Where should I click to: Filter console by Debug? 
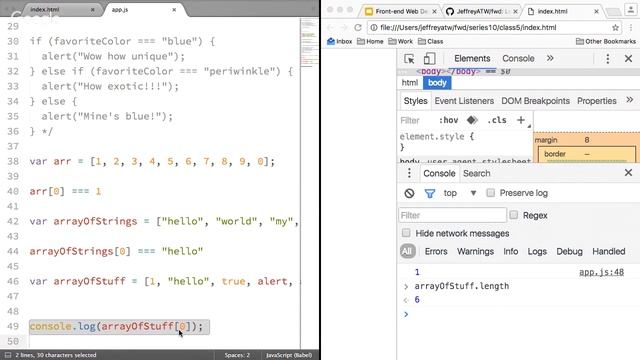569,251
